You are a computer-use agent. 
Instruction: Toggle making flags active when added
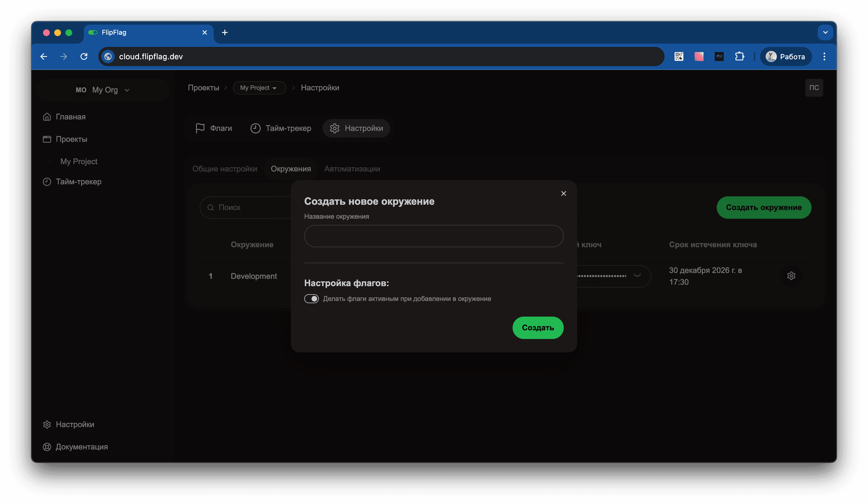pyautogui.click(x=311, y=299)
